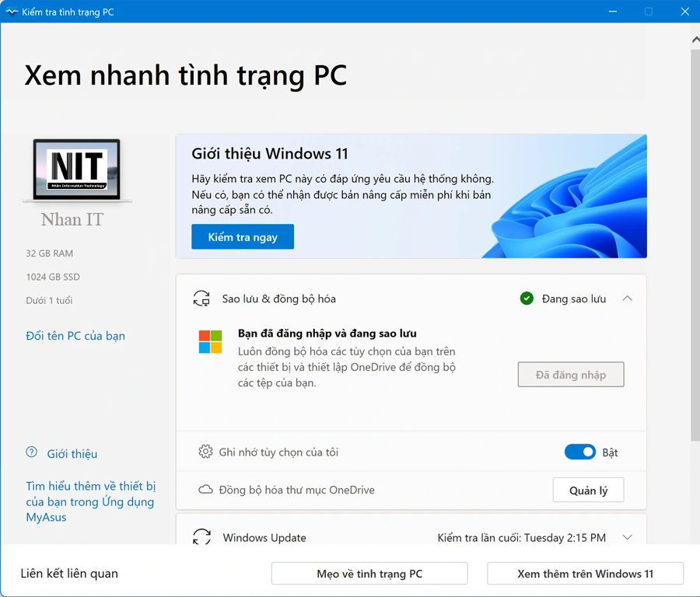
Task: Turn off the Ghi nhớ tùy chọn toggle
Action: tap(580, 452)
